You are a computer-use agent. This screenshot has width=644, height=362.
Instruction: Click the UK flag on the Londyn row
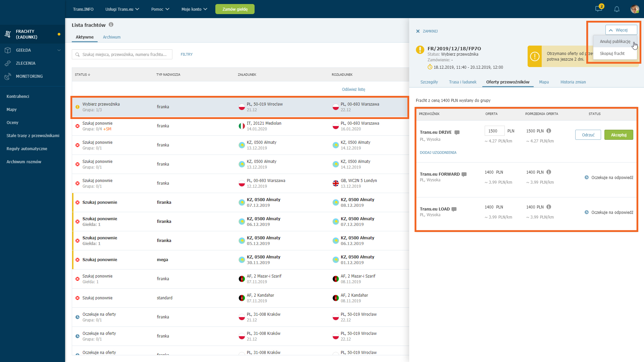click(x=335, y=183)
